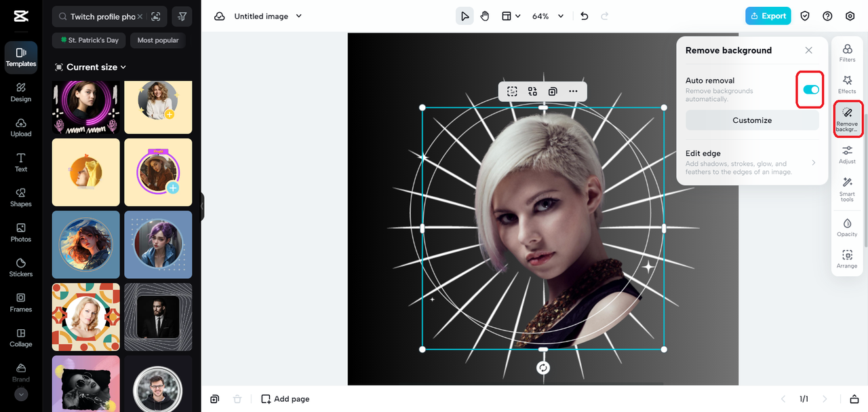
Task: Open the Design sidebar tab
Action: click(x=21, y=92)
